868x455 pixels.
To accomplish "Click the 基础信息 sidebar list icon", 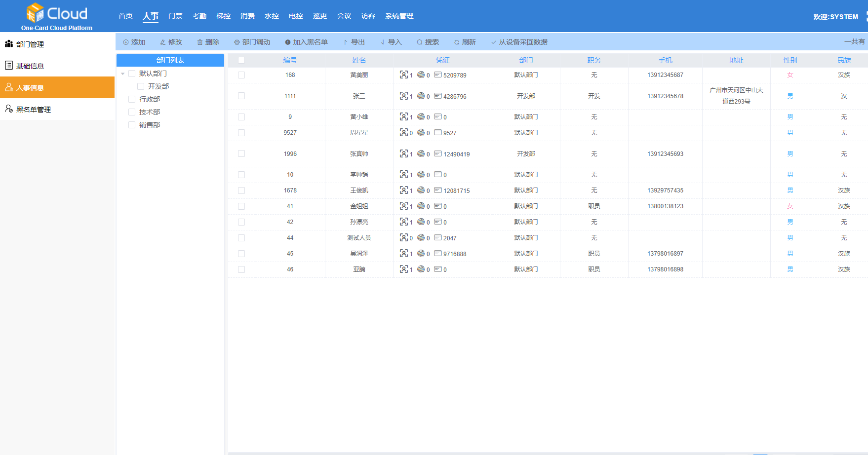I will coord(9,65).
